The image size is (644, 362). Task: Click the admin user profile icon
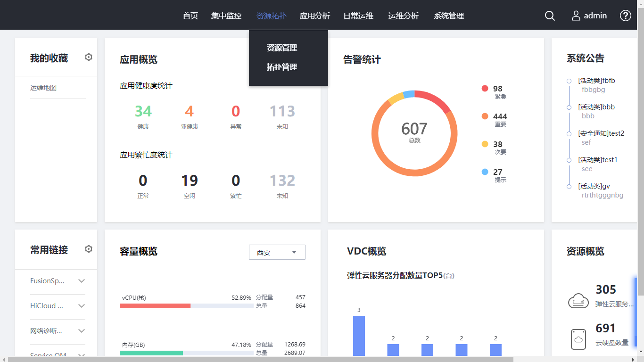(576, 16)
